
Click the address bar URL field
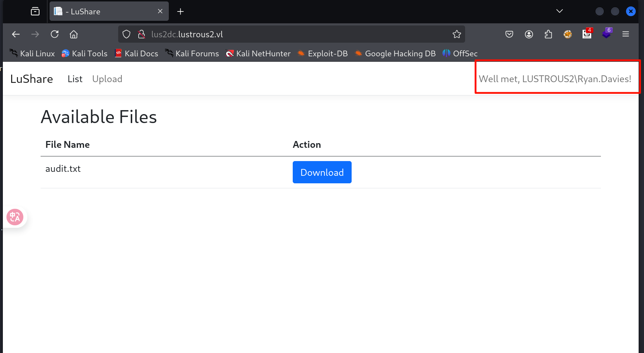point(287,34)
